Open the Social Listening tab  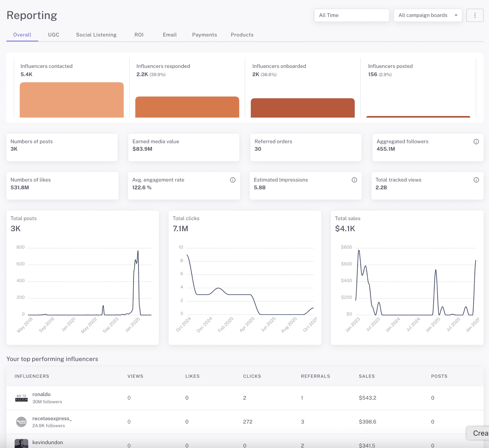pyautogui.click(x=96, y=35)
